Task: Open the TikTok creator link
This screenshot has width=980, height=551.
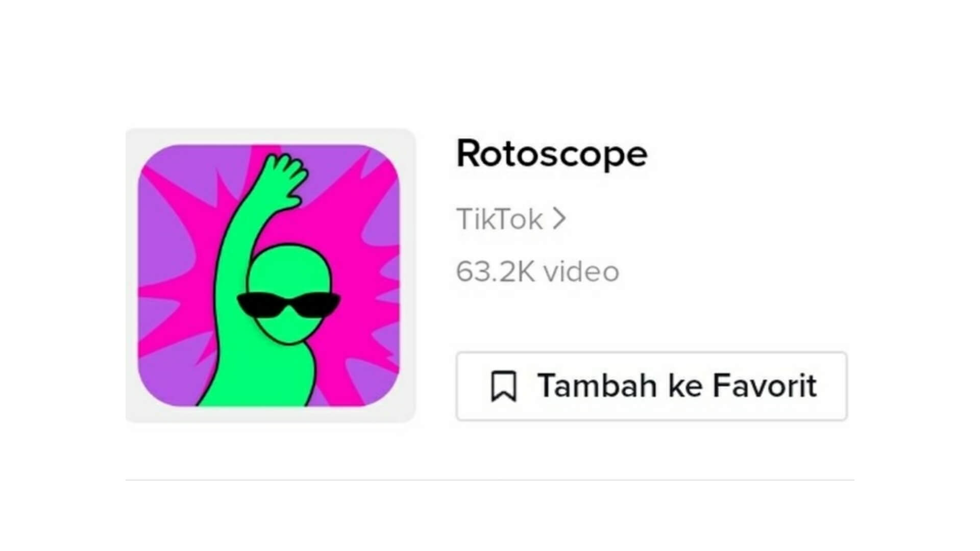Action: 511,219
